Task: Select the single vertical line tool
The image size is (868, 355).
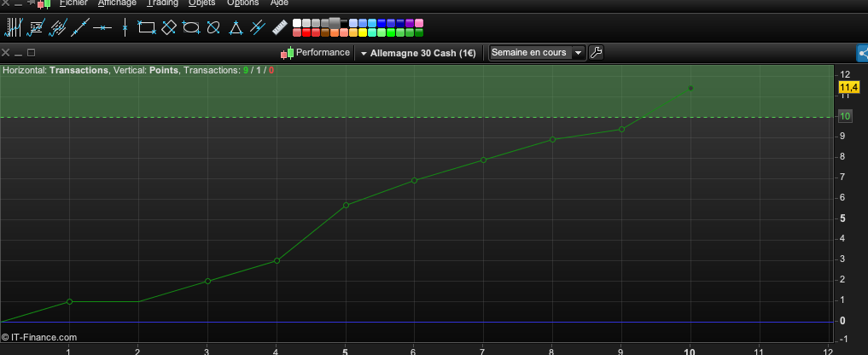Action: 125,26
